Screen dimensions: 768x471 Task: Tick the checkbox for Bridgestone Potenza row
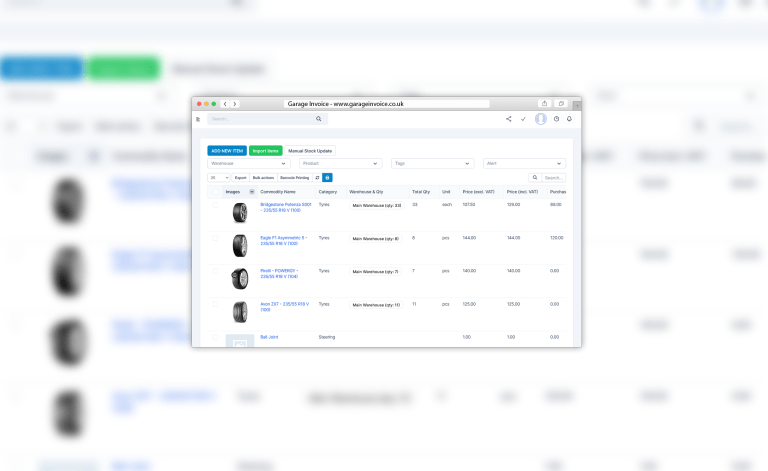click(215, 205)
